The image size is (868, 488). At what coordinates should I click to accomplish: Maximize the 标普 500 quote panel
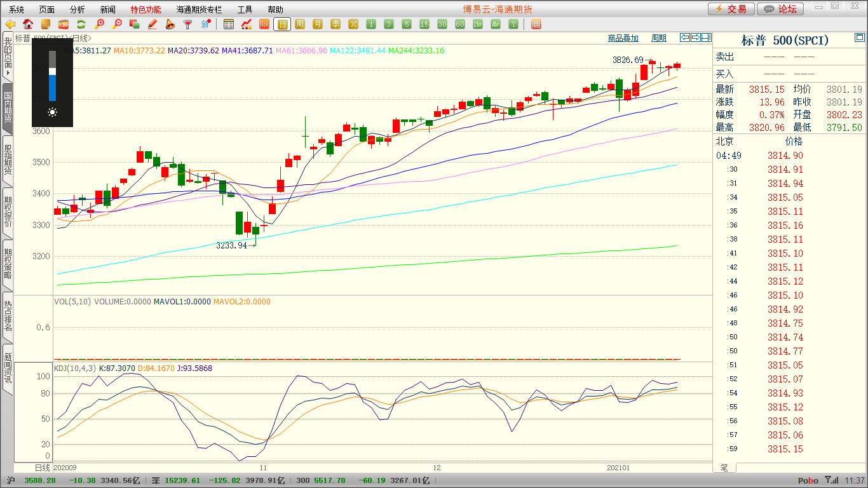[860, 38]
